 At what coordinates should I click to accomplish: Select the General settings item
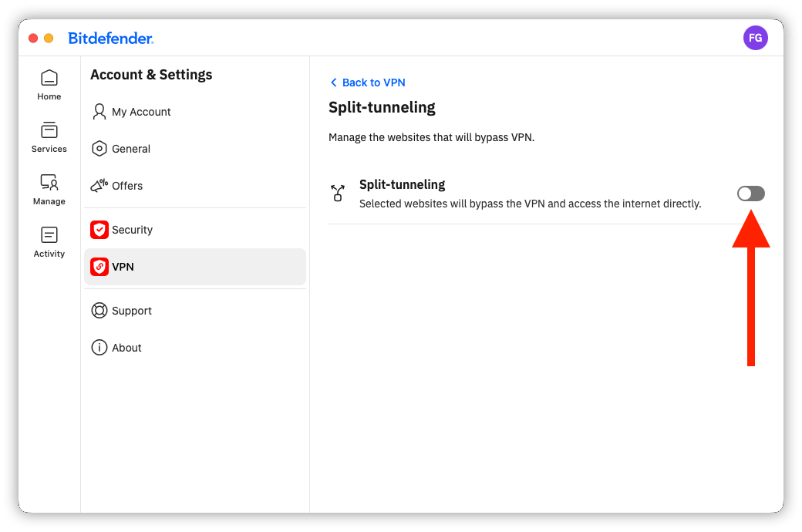point(195,149)
